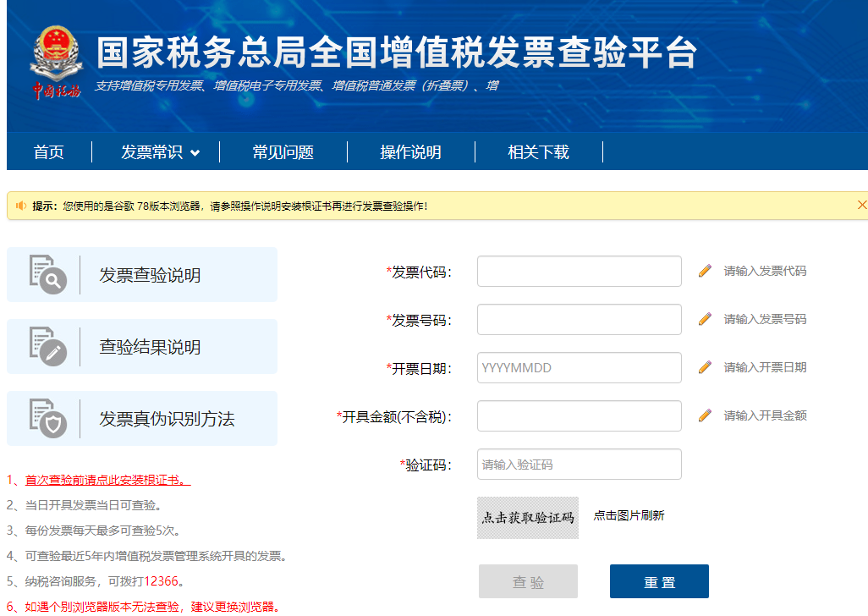Select the 查验结果说明 pencil-document icon
This screenshot has width=868, height=616.
[48, 346]
